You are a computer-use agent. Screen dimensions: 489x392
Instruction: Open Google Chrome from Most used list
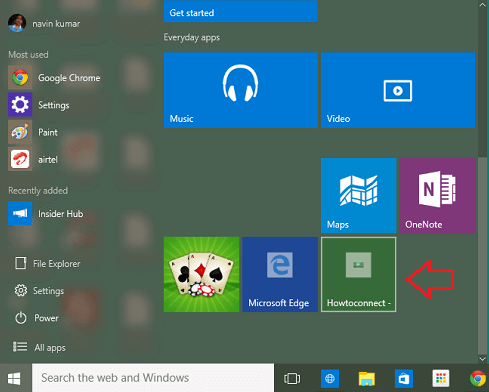pos(55,78)
